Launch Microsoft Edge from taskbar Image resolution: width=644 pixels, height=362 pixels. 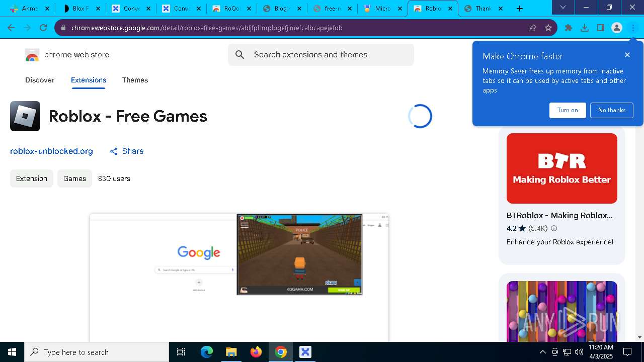click(207, 352)
